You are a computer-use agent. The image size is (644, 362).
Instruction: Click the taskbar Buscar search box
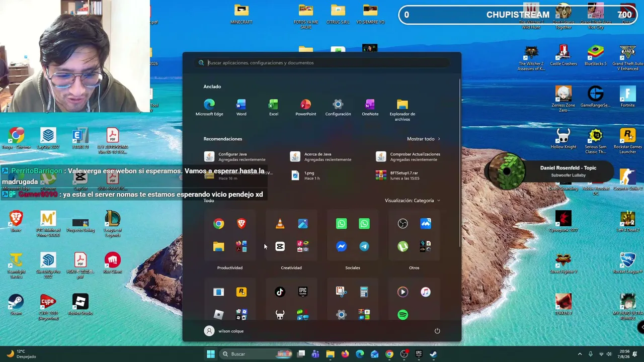click(257, 354)
